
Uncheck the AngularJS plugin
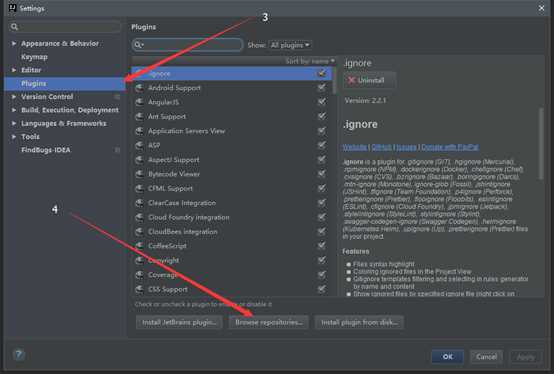point(322,102)
